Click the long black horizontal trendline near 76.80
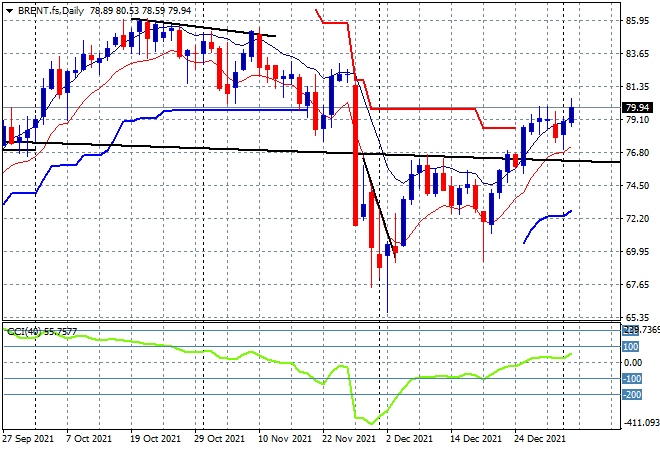Viewport: 660px width, 450px height. 311,152
